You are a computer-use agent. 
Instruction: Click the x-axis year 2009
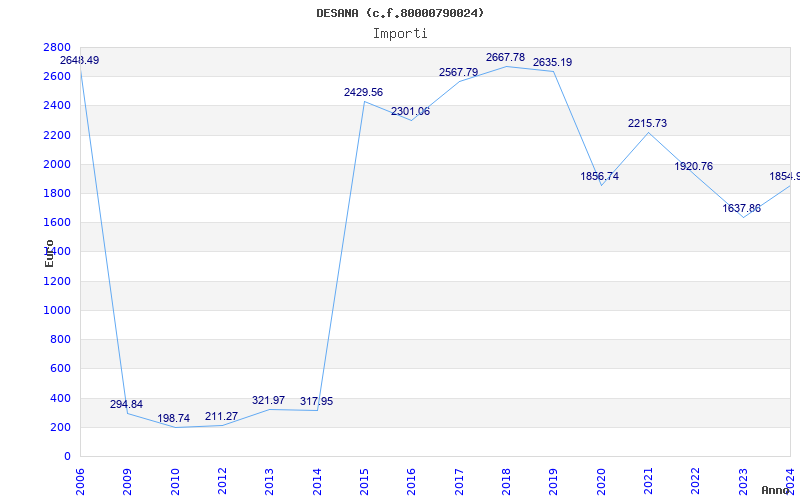tap(128, 482)
